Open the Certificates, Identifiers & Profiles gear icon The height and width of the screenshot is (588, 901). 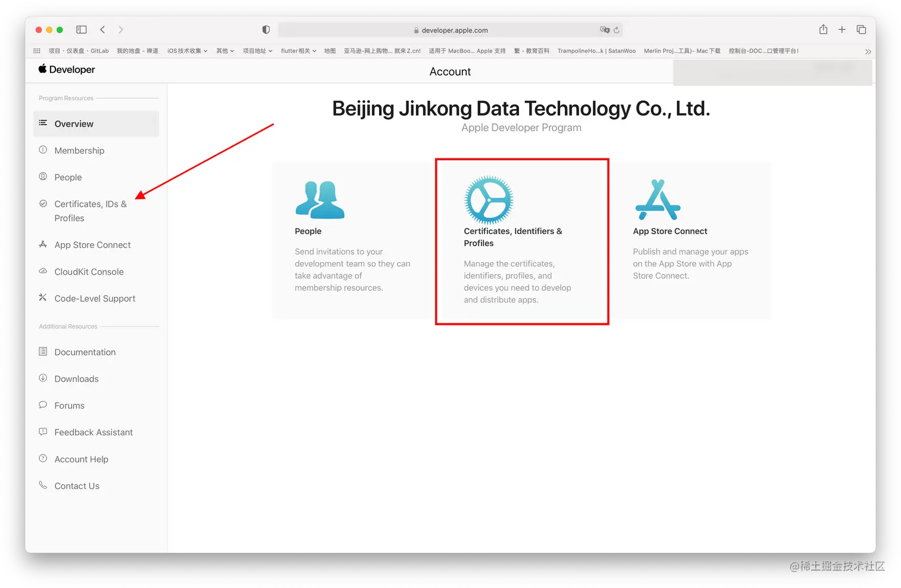click(489, 200)
